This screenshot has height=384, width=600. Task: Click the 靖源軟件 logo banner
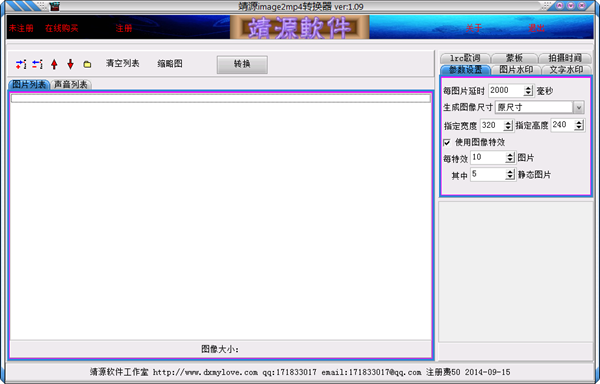[x=300, y=27]
